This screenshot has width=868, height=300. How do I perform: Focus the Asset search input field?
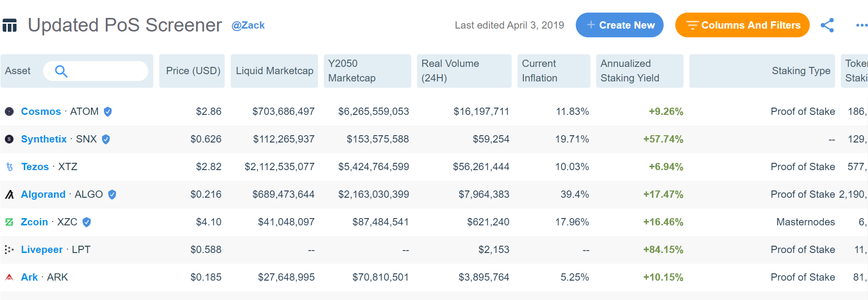96,71
